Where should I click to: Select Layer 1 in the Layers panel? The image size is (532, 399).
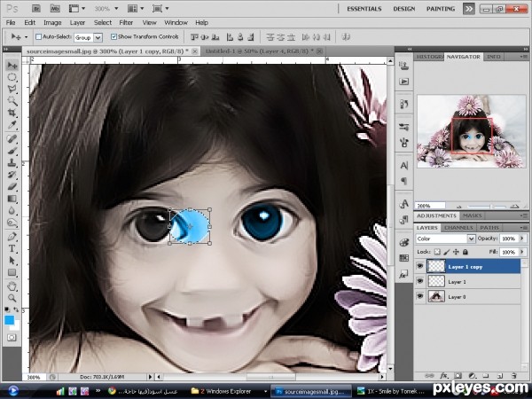point(467,282)
